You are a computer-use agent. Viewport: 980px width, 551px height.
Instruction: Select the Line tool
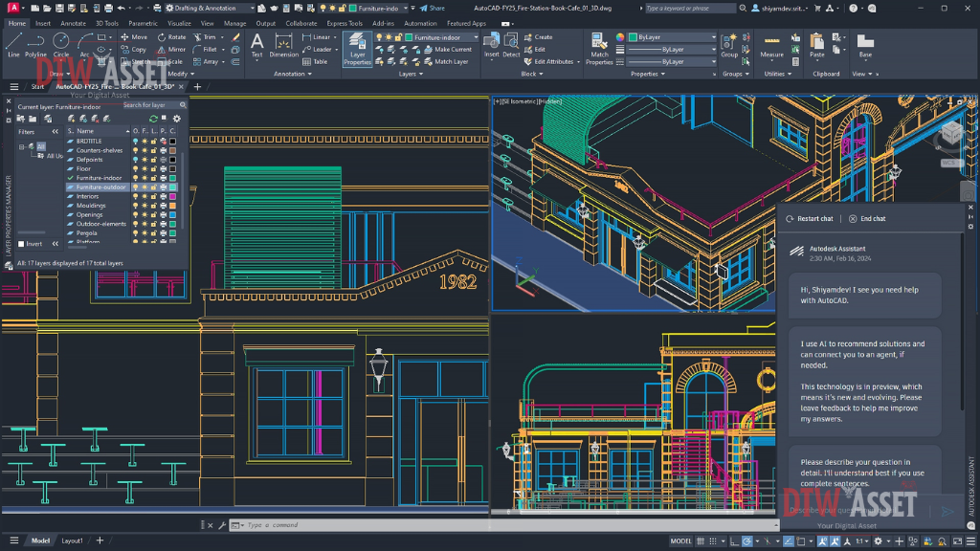tap(13, 45)
